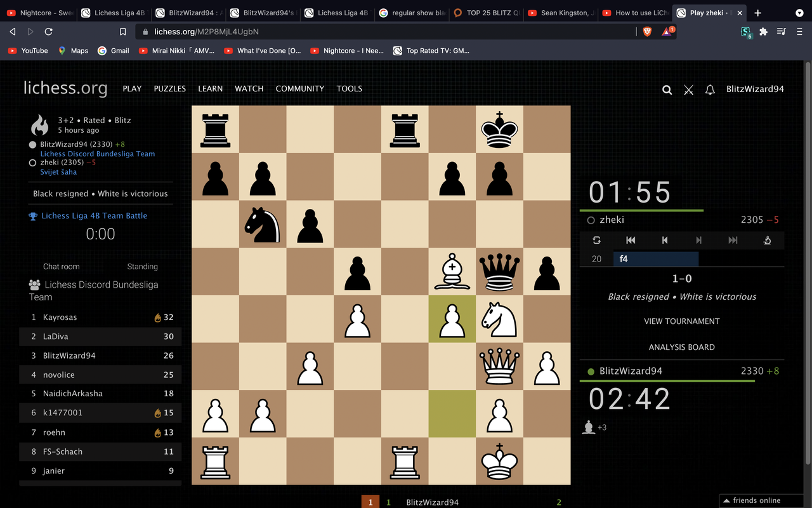Open novolice in the standings
The width and height of the screenshot is (812, 508).
(x=59, y=375)
